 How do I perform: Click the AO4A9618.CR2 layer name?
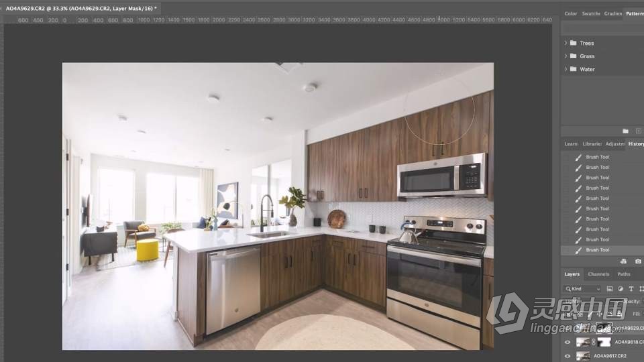629,342
